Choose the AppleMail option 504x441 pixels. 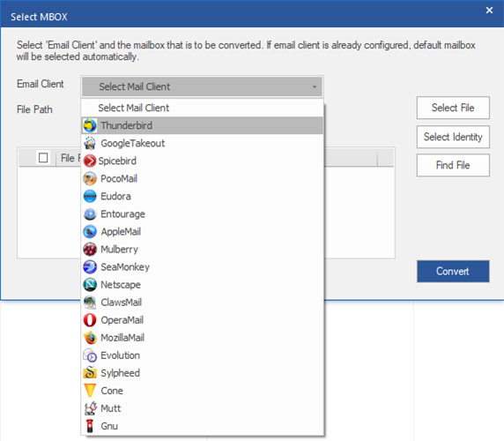tap(202, 232)
